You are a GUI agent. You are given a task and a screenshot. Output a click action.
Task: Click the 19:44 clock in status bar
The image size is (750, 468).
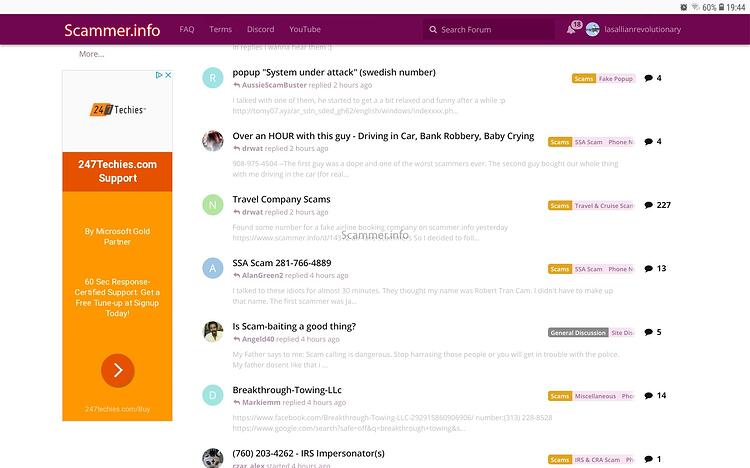(x=736, y=7)
